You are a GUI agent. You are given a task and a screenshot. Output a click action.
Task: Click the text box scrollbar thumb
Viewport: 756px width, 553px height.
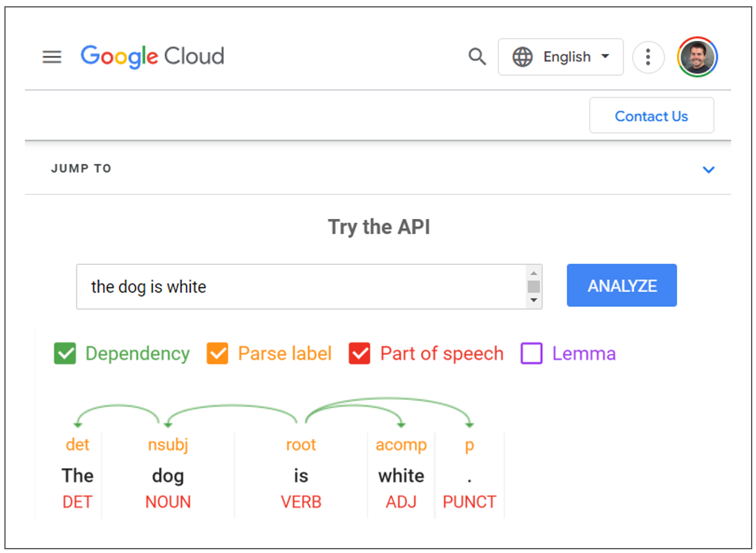pos(533,286)
